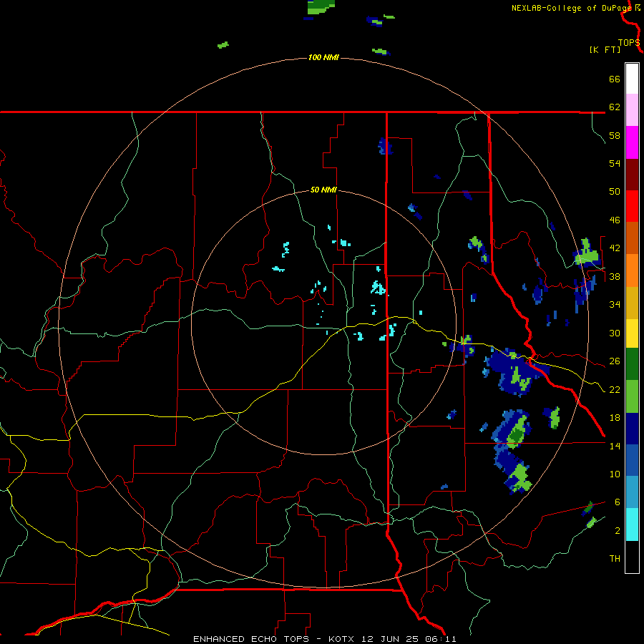Click the legend label 2

(x=618, y=531)
